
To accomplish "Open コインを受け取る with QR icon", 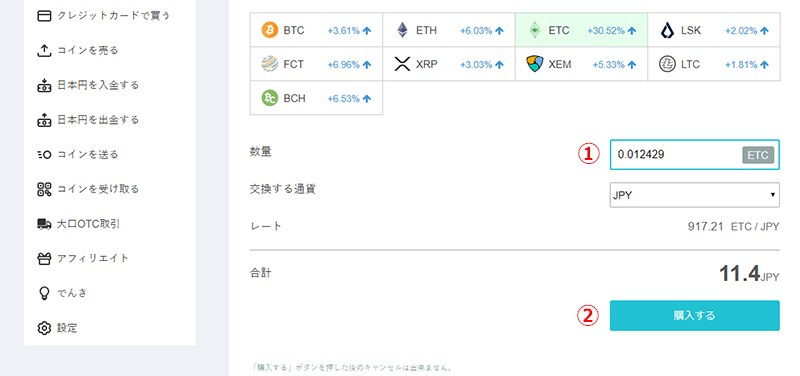I will coord(88,189).
